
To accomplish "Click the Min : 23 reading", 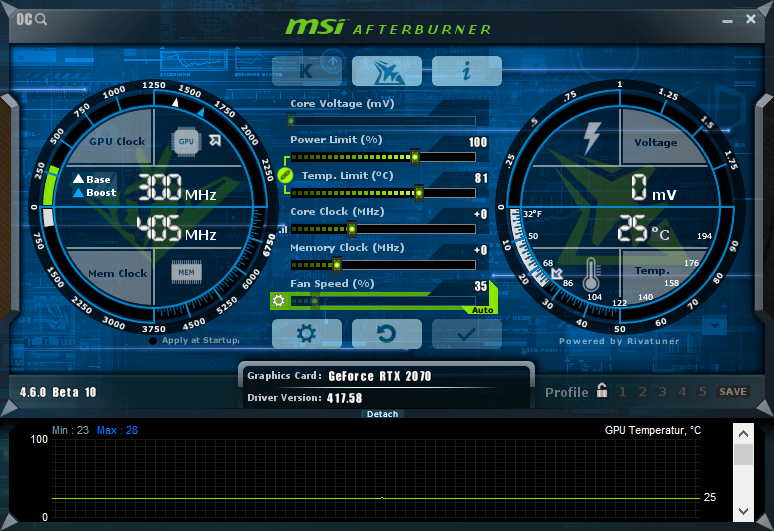I will pyautogui.click(x=71, y=430).
